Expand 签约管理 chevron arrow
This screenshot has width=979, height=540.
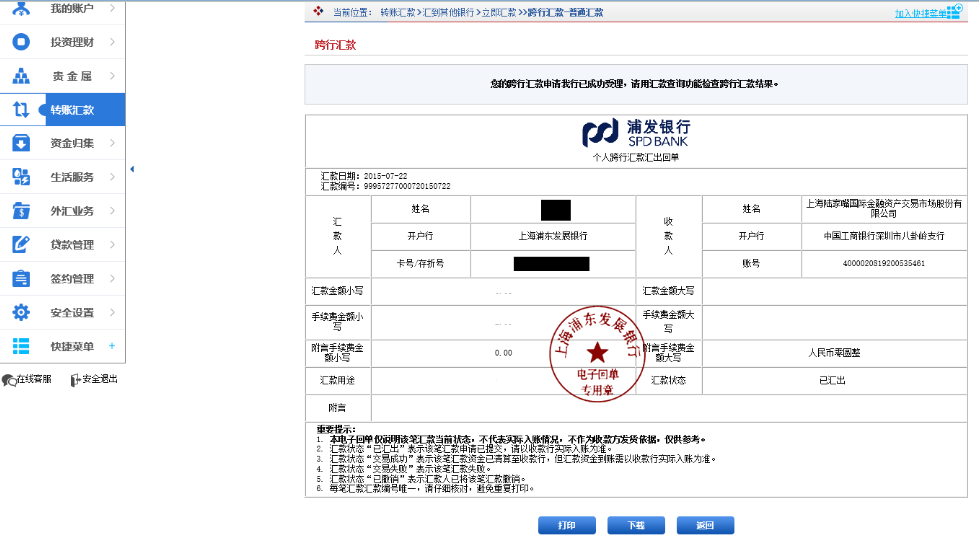pos(112,278)
